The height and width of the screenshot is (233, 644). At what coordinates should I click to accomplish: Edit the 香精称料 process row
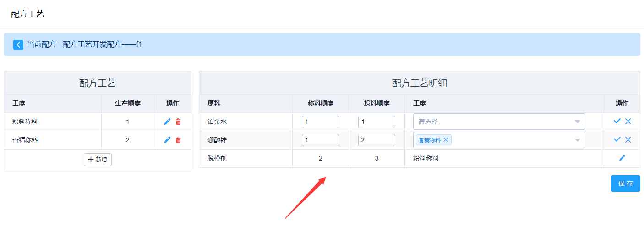tap(167, 140)
